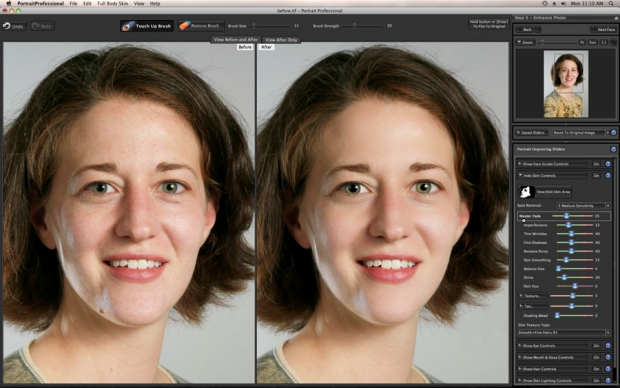Image resolution: width=620 pixels, height=388 pixels.
Task: Open Skin Texture Type dropdown
Action: [563, 333]
